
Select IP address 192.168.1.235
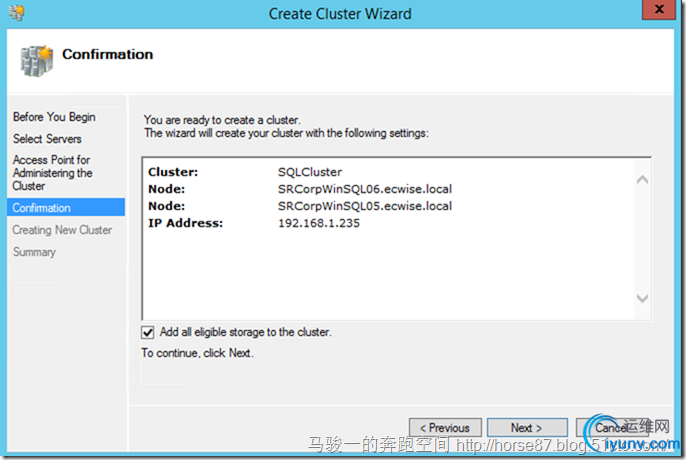pyautogui.click(x=319, y=223)
